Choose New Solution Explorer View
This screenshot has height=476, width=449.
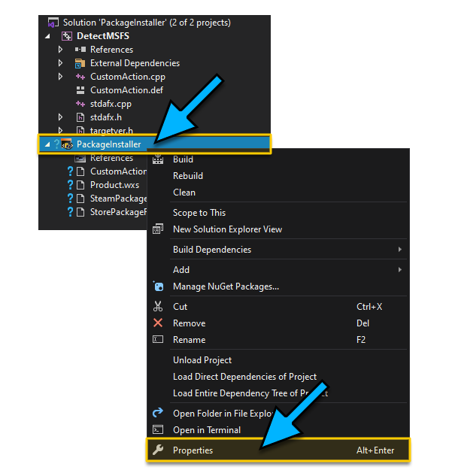(227, 229)
